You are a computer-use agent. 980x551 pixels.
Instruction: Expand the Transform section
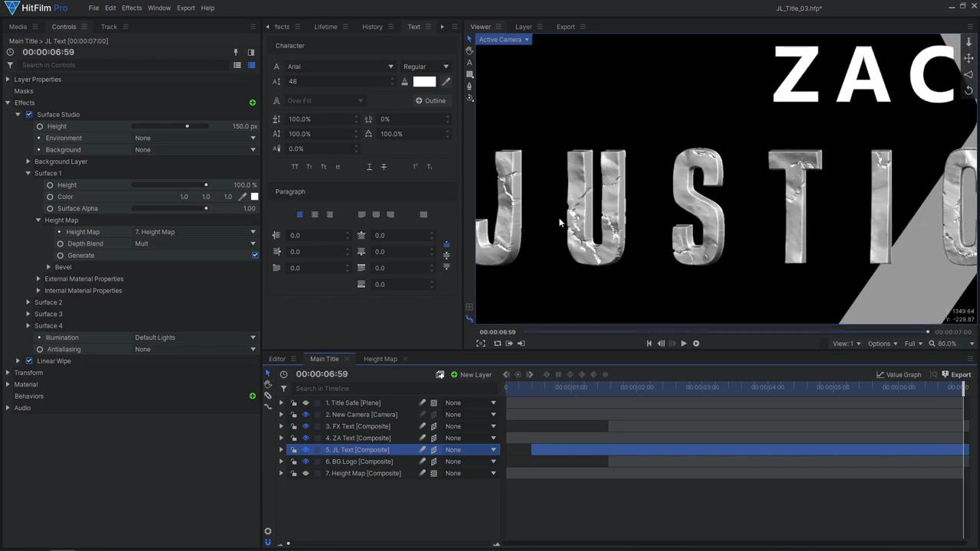click(8, 373)
